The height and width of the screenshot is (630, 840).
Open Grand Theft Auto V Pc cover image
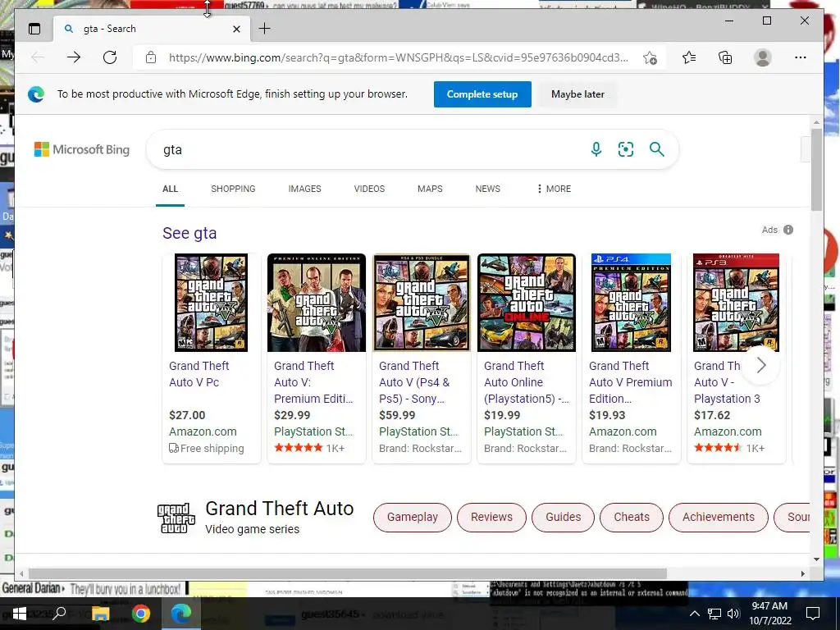pos(211,303)
